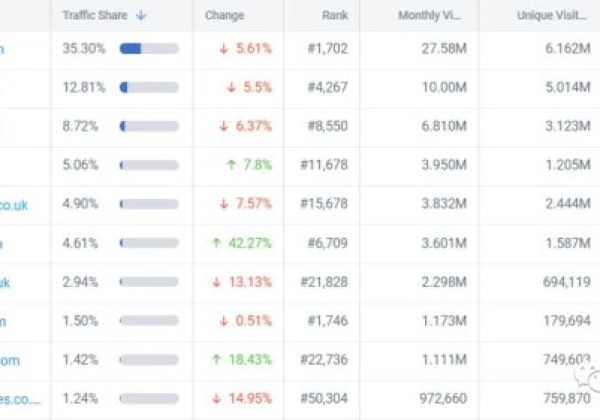Screen dimensions: 600x420
Task: Click the red down arrow beside 5.61%
Action: pyautogui.click(x=224, y=49)
